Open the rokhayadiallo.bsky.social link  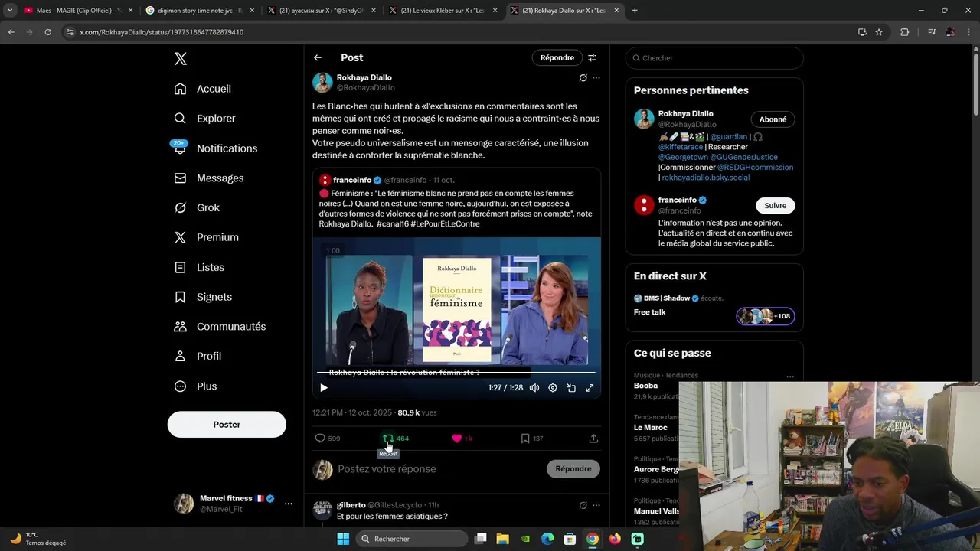[706, 178]
